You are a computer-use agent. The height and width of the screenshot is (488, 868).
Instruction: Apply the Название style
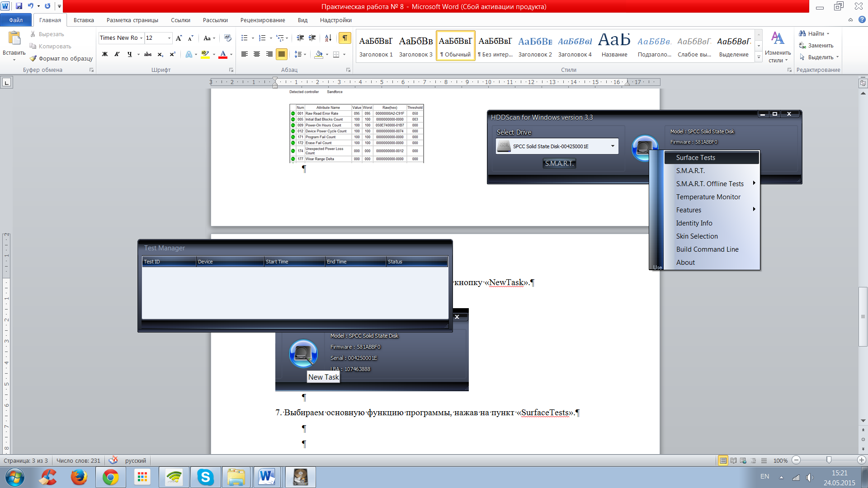tap(614, 46)
